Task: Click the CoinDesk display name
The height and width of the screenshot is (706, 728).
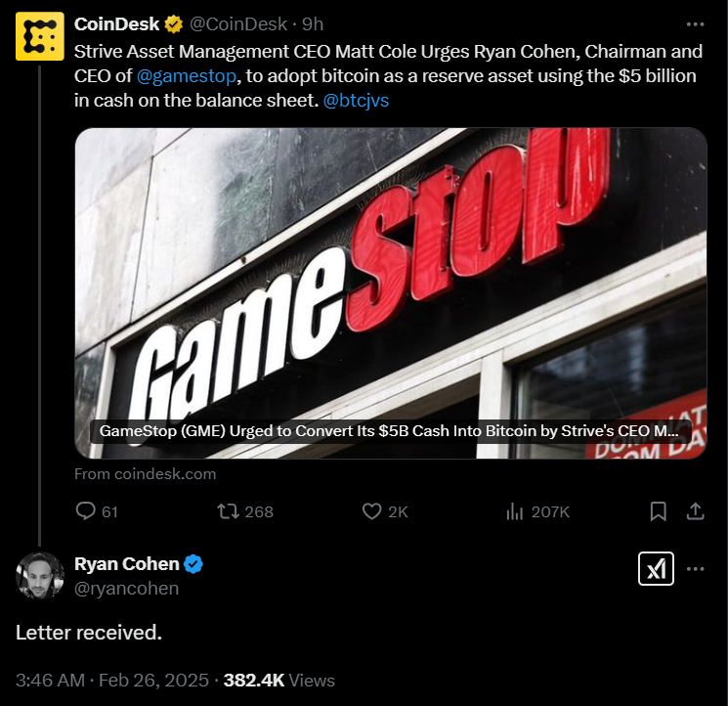Action: click(116, 24)
